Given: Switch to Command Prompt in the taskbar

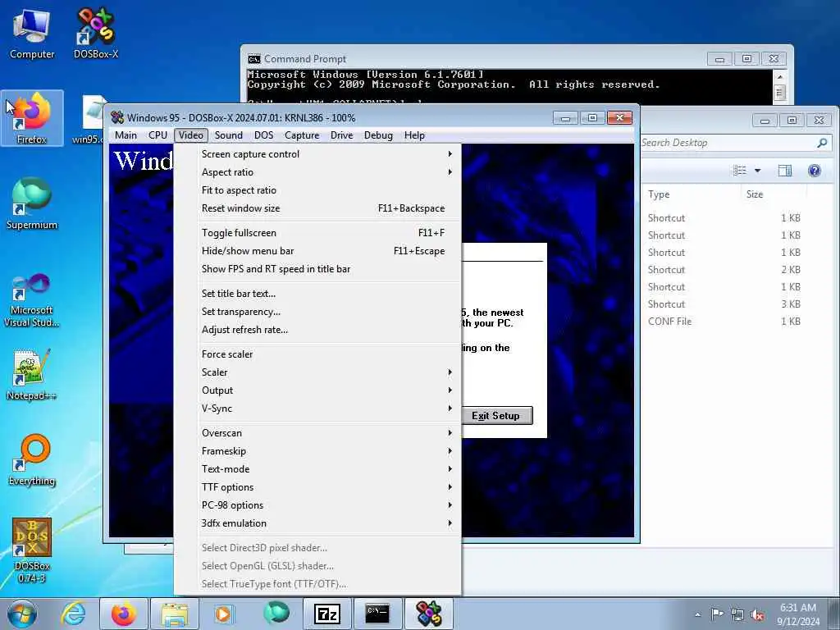Looking at the screenshot, I should point(377,614).
